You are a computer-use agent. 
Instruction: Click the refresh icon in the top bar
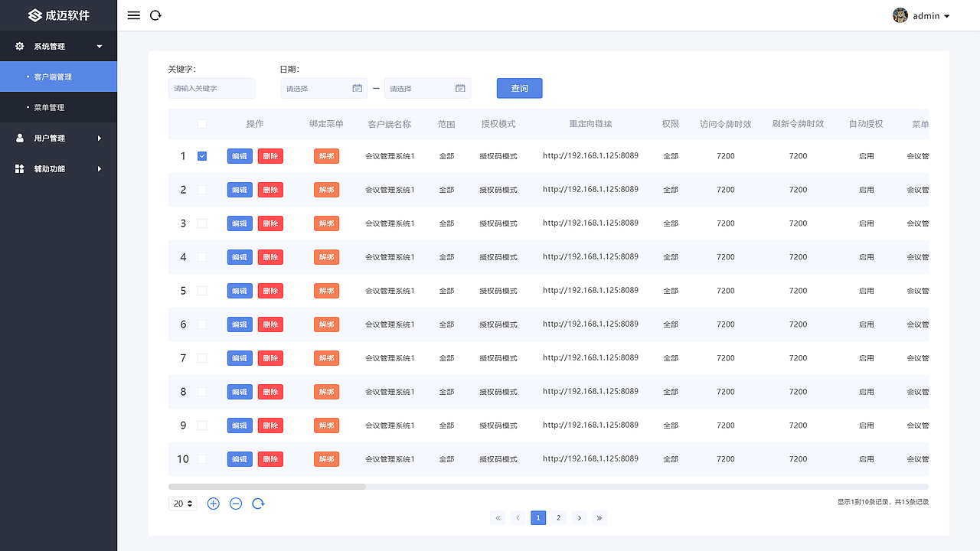[155, 15]
